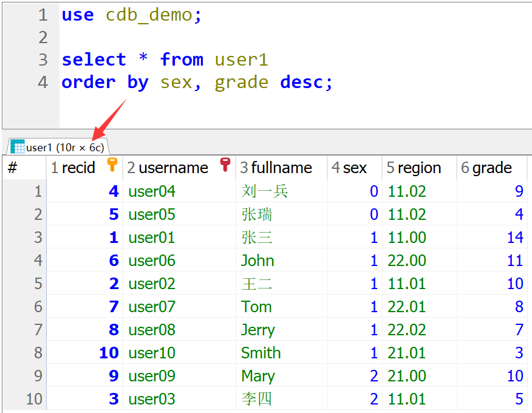Image resolution: width=532 pixels, height=413 pixels.
Task: Place cursor on the 'use cdb_demo;' line
Action: click(x=131, y=15)
